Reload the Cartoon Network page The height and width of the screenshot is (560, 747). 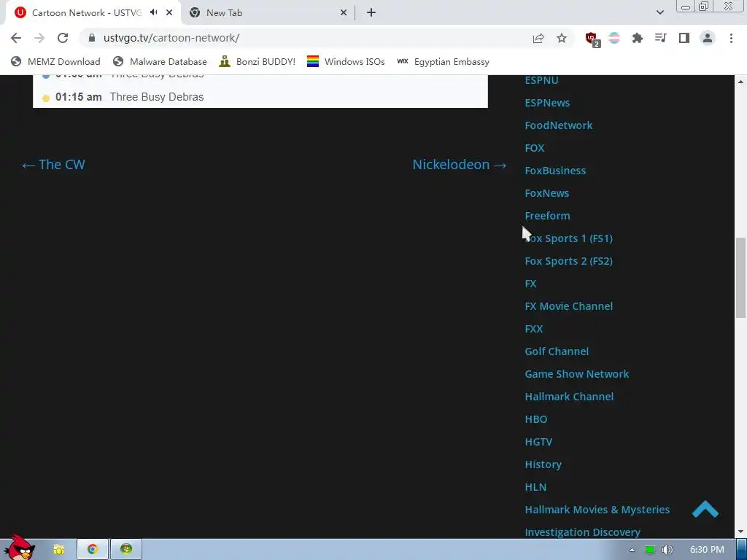click(63, 38)
